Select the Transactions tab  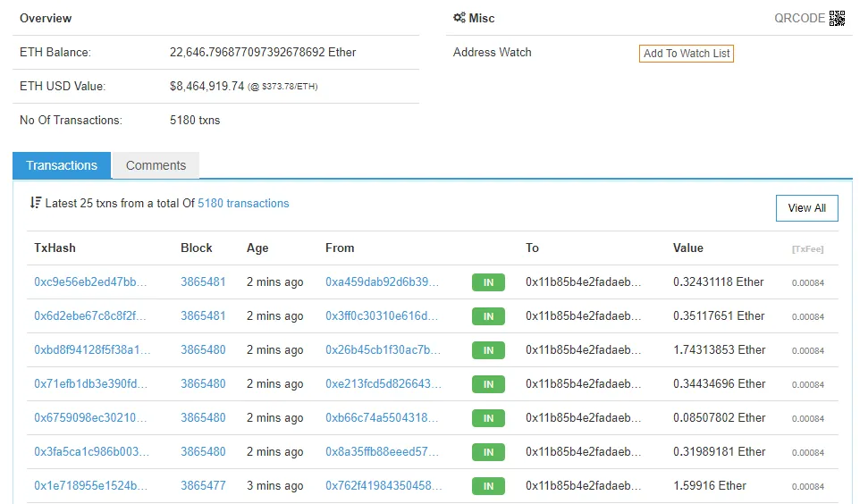(x=62, y=165)
